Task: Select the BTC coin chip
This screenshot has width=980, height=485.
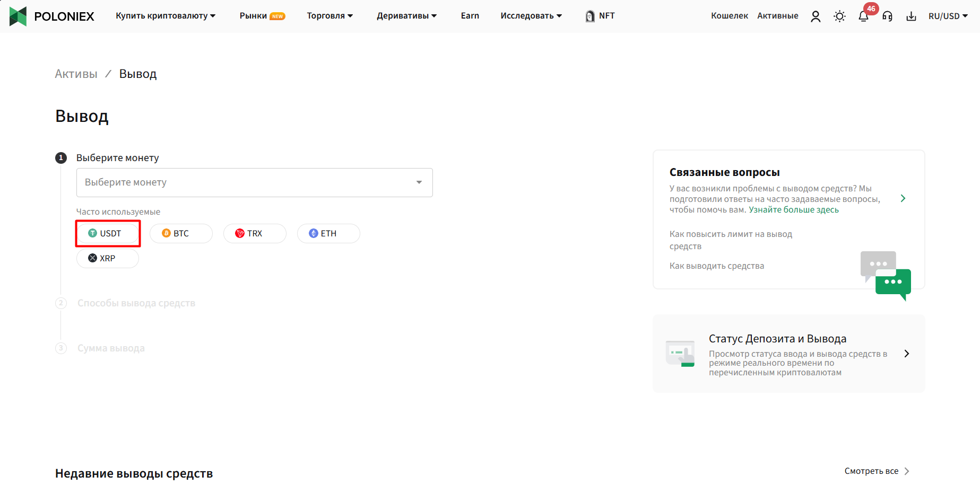Action: [181, 233]
